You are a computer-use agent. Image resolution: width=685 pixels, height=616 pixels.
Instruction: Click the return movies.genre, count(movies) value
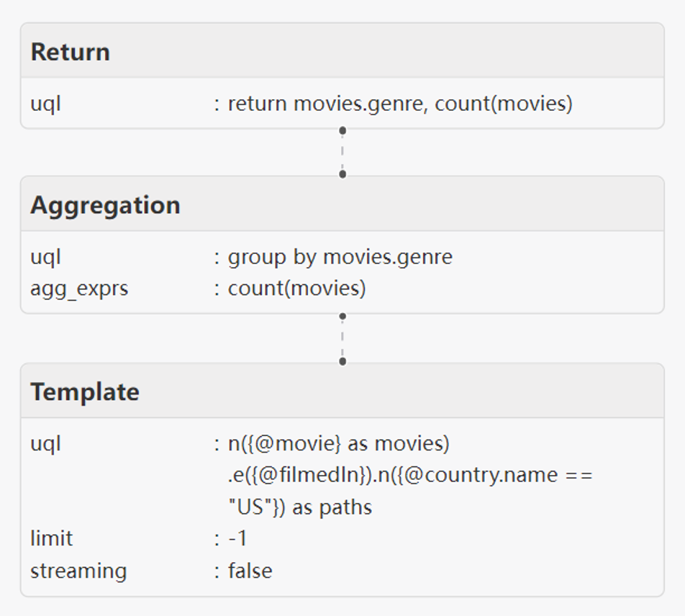[x=400, y=104]
